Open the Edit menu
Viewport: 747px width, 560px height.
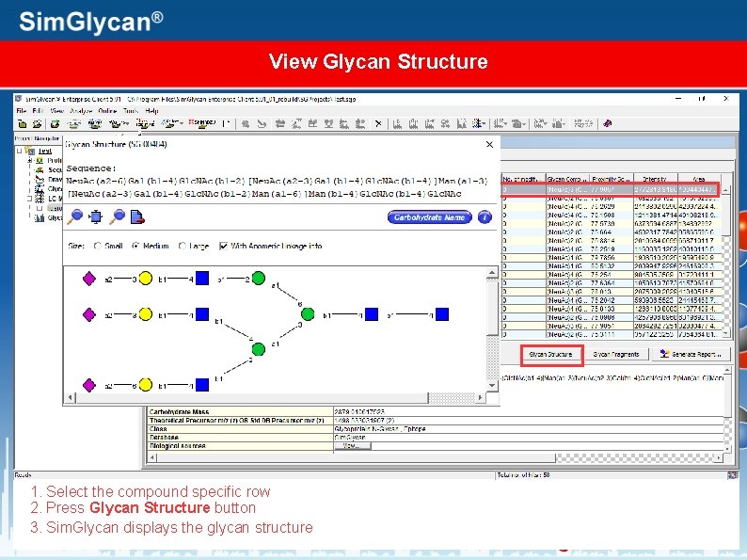tap(38, 110)
